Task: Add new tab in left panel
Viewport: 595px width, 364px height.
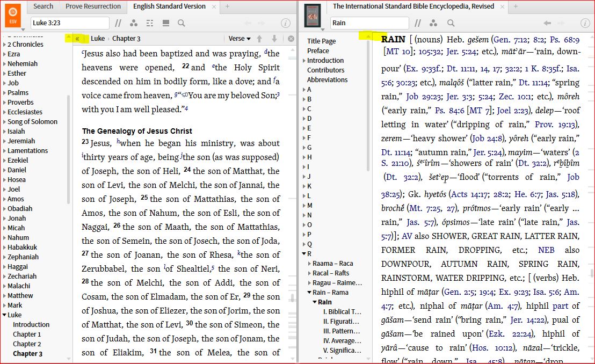Action: point(227,6)
